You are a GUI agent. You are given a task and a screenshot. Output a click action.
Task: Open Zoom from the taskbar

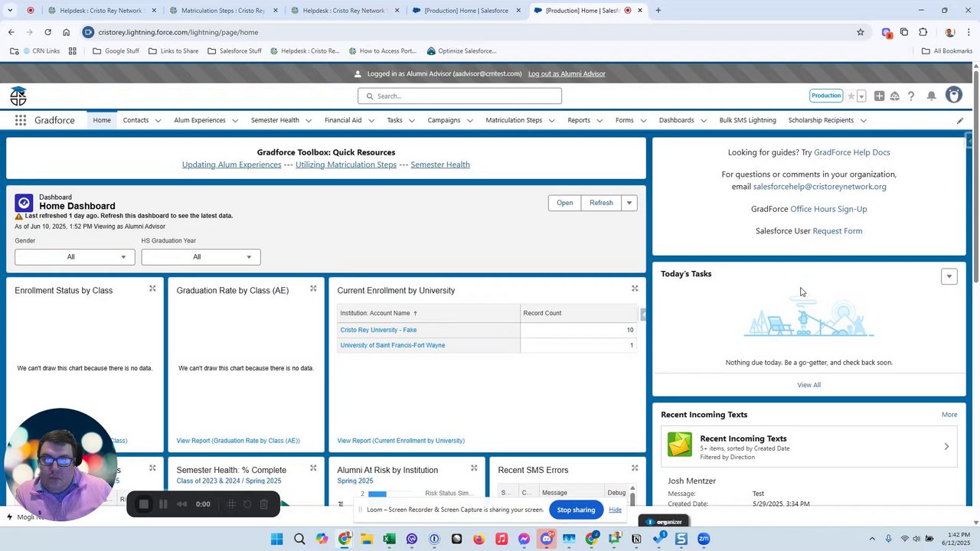pyautogui.click(x=704, y=540)
